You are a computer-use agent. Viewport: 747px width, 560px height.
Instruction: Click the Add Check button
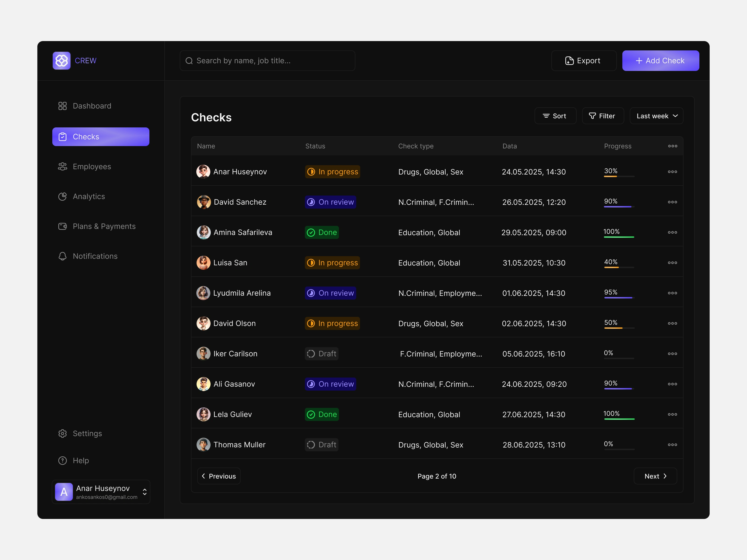click(660, 61)
